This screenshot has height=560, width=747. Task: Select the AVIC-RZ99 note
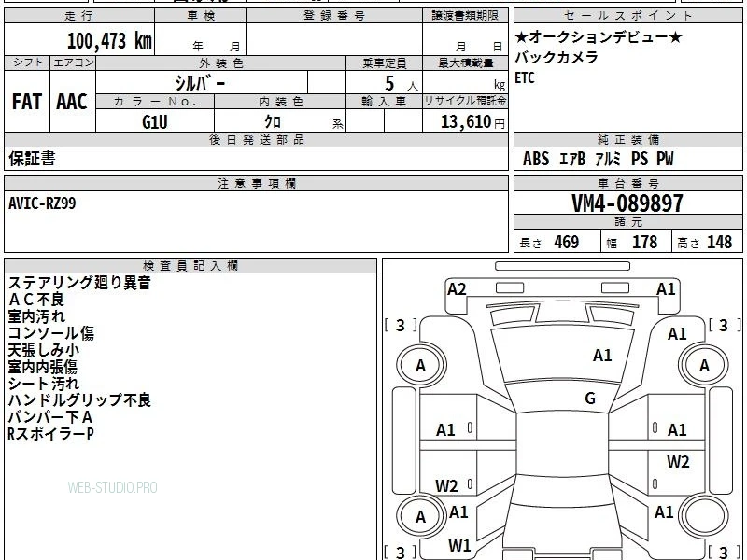click(42, 203)
